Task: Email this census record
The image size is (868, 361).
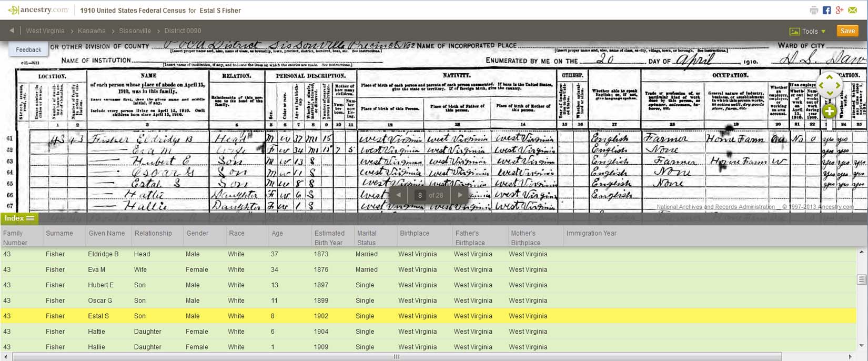Action: pyautogui.click(x=853, y=10)
